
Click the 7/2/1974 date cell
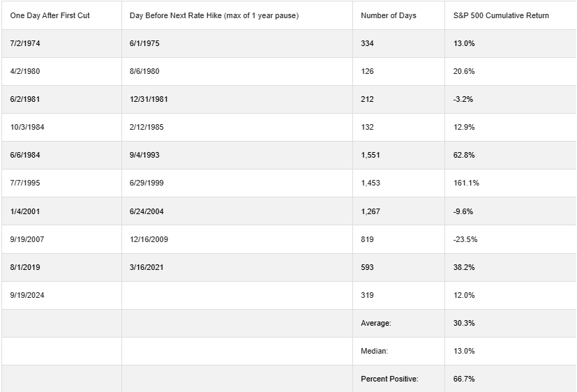point(61,43)
